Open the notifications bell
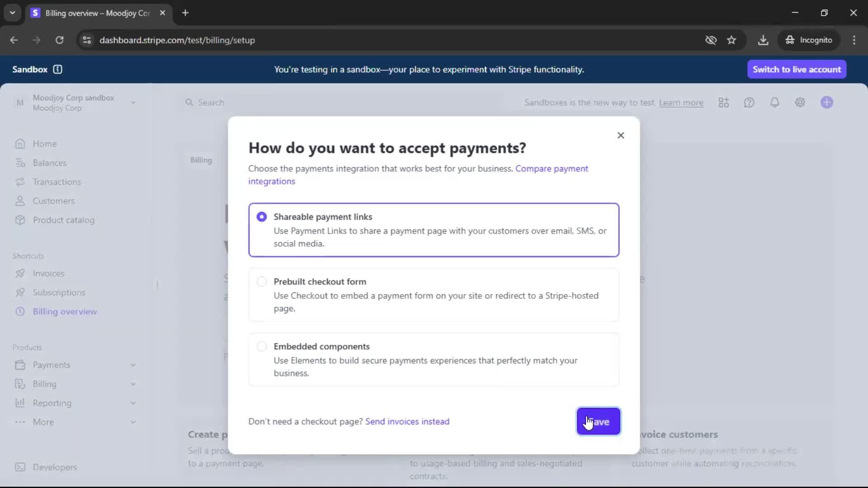 click(774, 103)
